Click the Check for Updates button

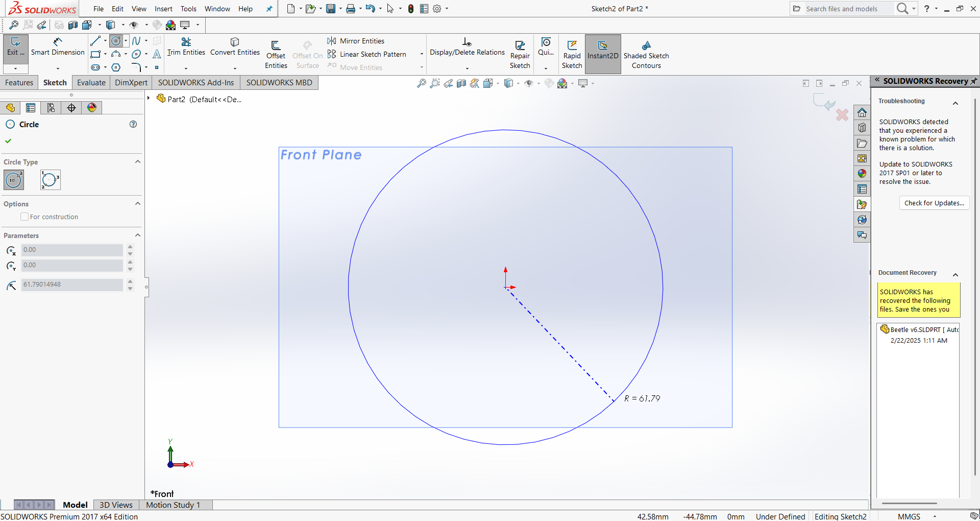pyautogui.click(x=934, y=203)
